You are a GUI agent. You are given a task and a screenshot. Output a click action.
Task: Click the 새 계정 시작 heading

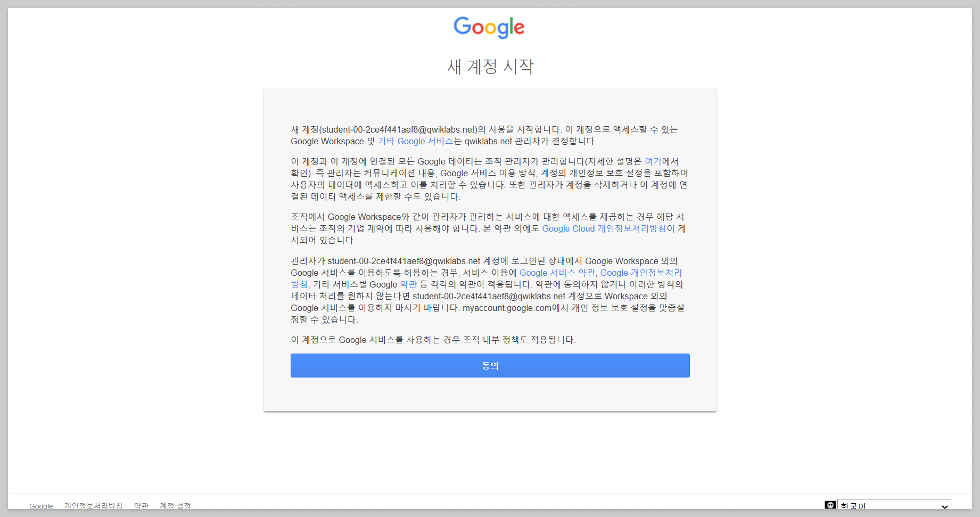click(x=490, y=66)
